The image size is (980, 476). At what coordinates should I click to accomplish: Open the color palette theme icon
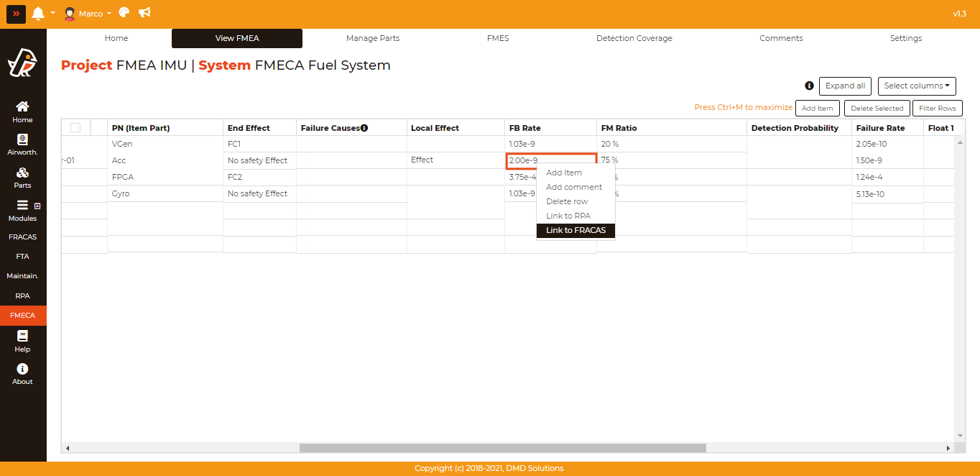(x=124, y=13)
